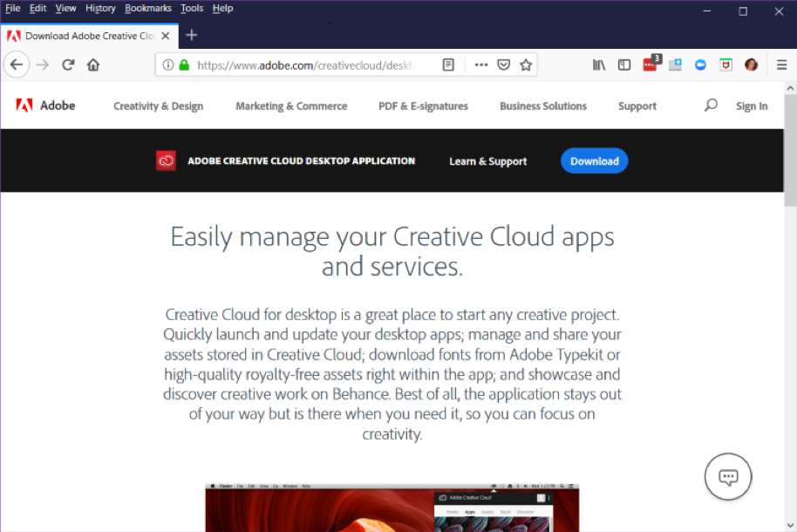Open the File menu
This screenshot has width=797, height=532.
pos(13,8)
